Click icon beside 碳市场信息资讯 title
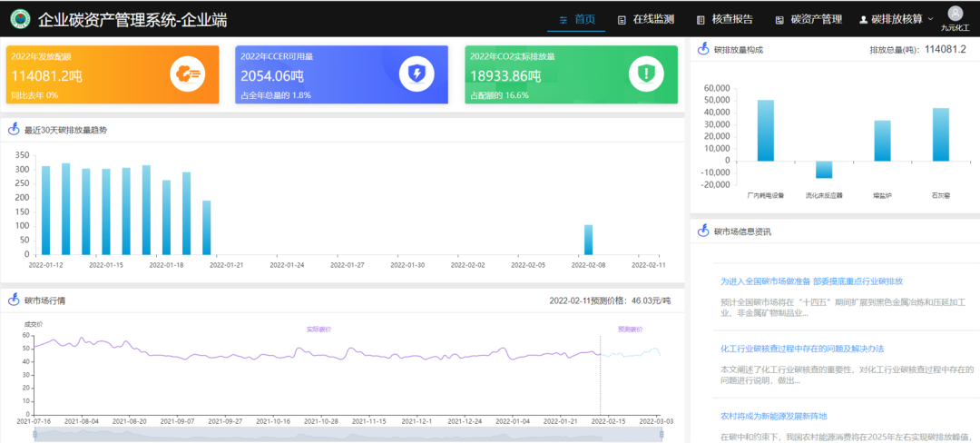Image resolution: width=980 pixels, height=443 pixels. 703,231
